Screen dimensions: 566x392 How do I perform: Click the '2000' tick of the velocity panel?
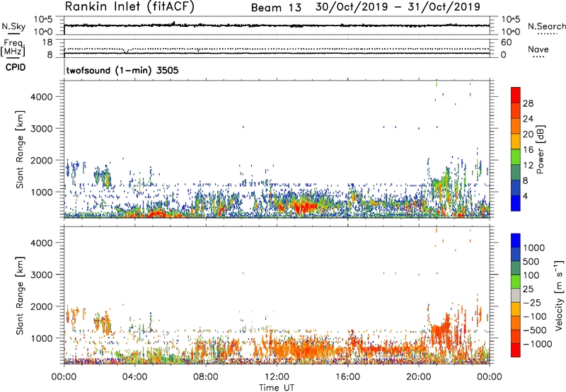click(42, 306)
